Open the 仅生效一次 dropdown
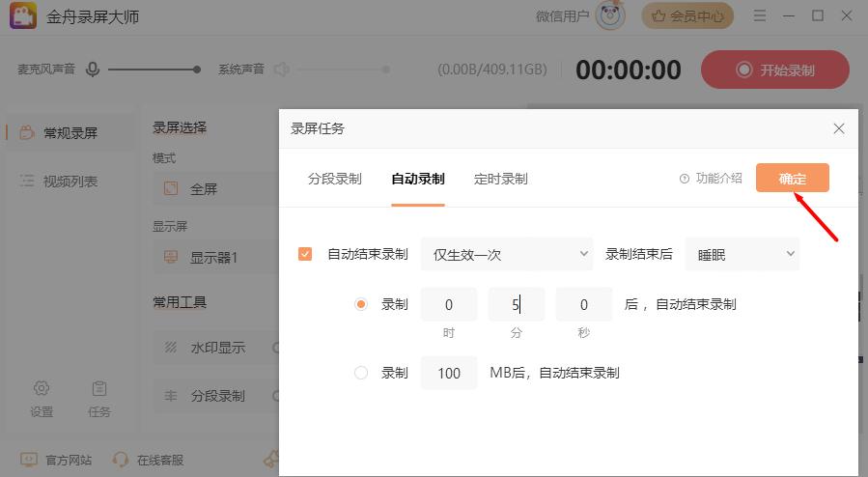Viewport: 868px width, 477px height. 507,254
